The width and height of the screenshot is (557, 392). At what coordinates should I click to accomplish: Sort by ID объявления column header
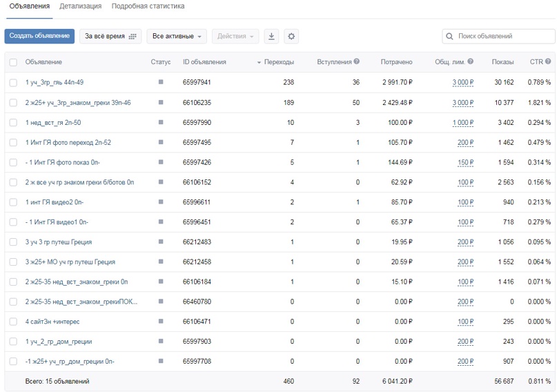pos(204,62)
